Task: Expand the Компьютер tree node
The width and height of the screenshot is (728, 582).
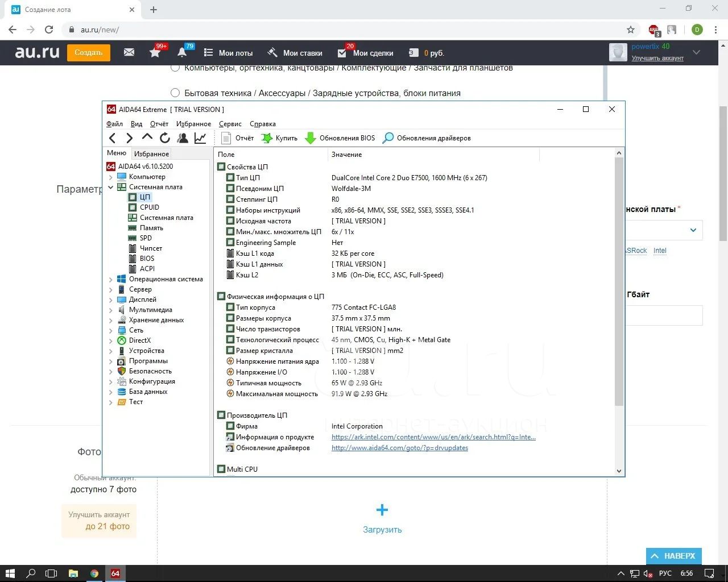Action: pos(111,177)
